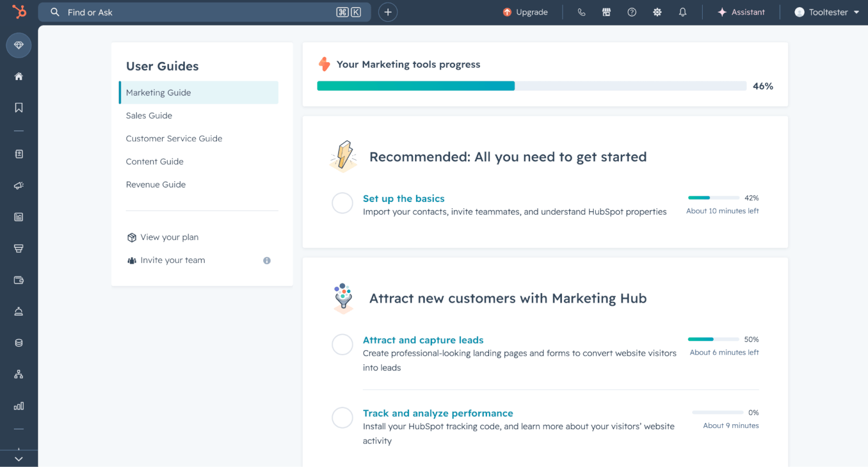
Task: Go to the Home icon in sidebar
Action: [x=19, y=76]
